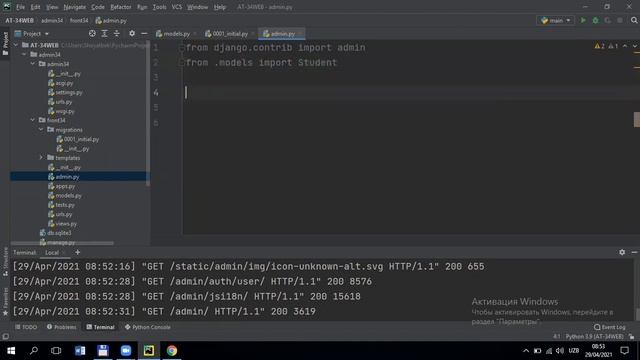Open Microsoft Word from taskbar
This screenshot has width=640, height=360.
click(80, 351)
